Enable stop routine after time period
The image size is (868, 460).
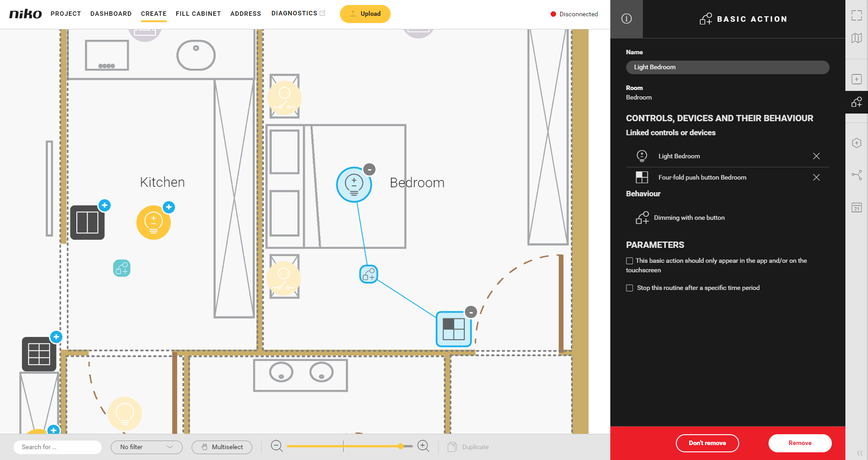(629, 288)
